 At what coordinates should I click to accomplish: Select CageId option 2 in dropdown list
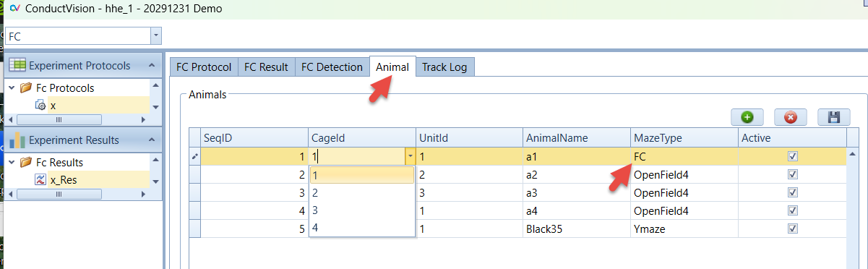tap(361, 192)
